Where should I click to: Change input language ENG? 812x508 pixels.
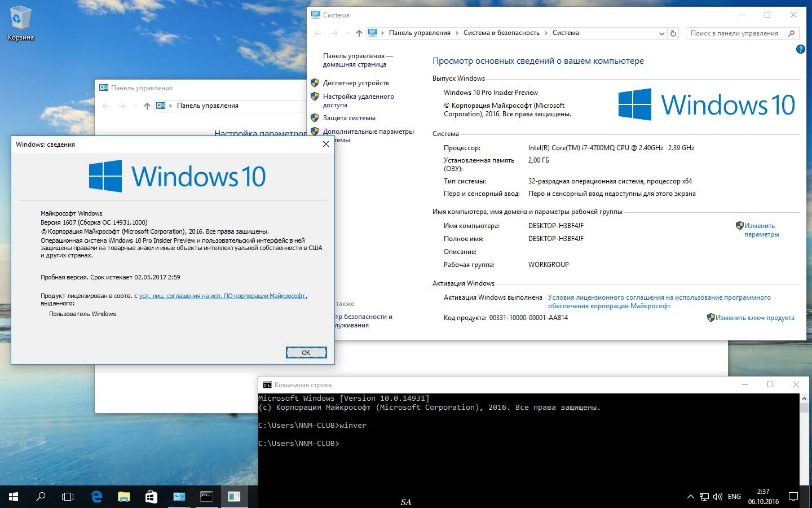pyautogui.click(x=734, y=497)
